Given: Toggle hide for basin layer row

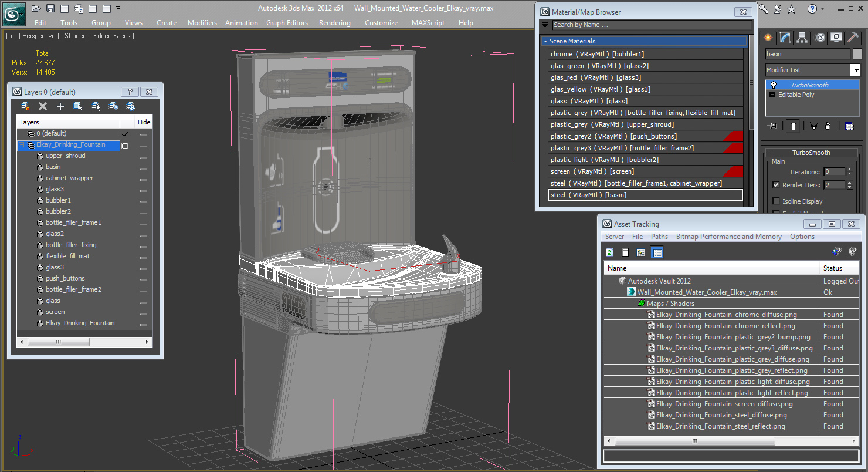Looking at the screenshot, I should point(144,167).
